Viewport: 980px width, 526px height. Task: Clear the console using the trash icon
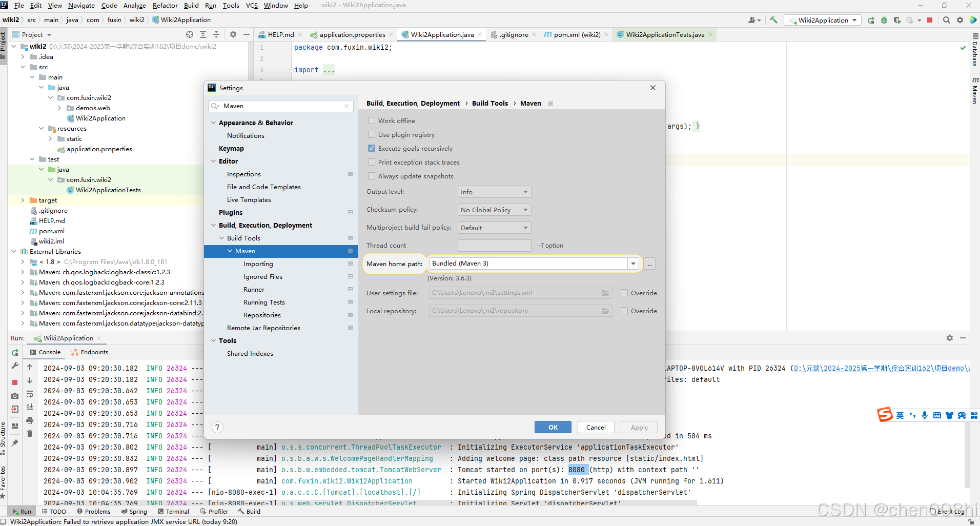click(x=29, y=433)
